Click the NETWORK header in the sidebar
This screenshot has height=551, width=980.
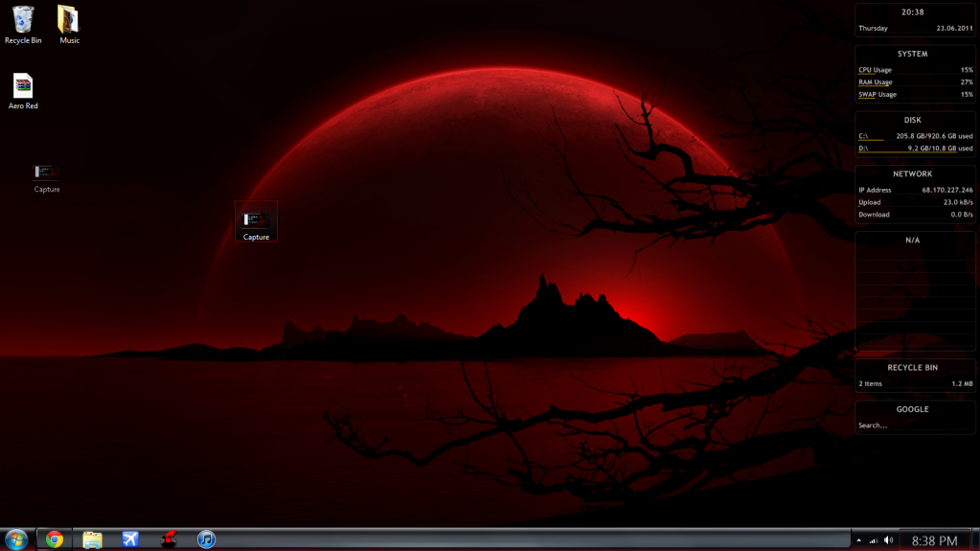coord(913,173)
